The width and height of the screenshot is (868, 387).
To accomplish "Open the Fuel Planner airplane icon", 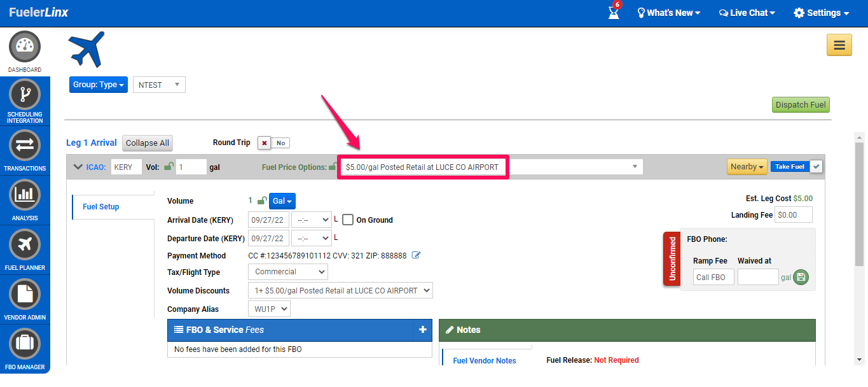I will [x=25, y=244].
